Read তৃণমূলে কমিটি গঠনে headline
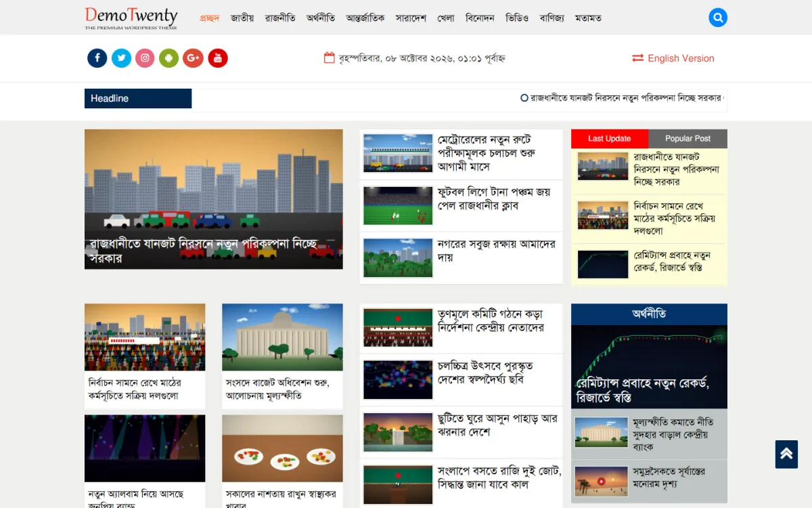 coord(491,321)
